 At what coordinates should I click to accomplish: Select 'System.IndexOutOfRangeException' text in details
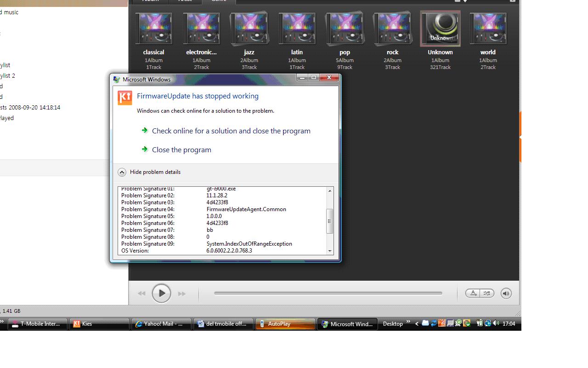(x=249, y=244)
